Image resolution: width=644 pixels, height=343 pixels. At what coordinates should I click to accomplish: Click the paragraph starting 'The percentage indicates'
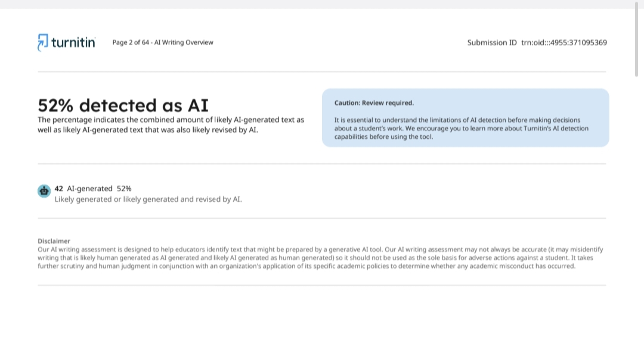(x=171, y=124)
